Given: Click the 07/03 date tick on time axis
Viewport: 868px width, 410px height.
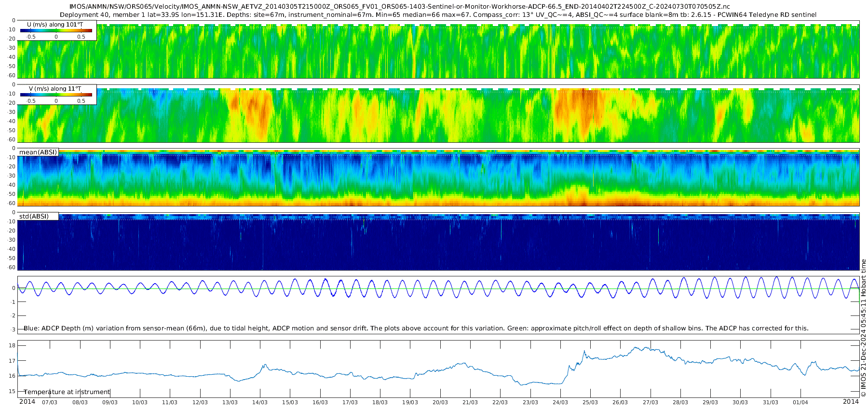Looking at the screenshot, I should click(50, 402).
